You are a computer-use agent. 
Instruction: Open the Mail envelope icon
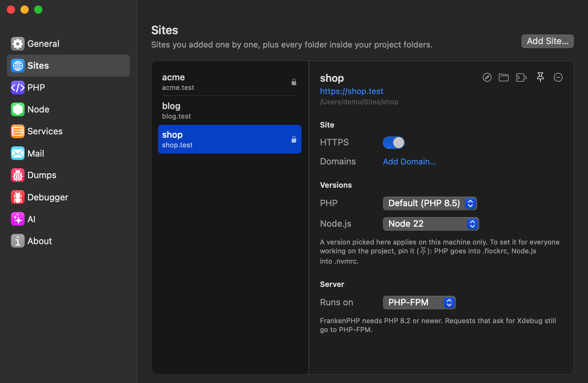click(17, 153)
